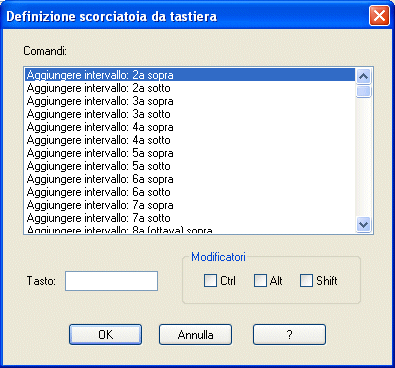395x368 pixels.
Task: Click the list scrollbar down arrow
Action: click(363, 224)
